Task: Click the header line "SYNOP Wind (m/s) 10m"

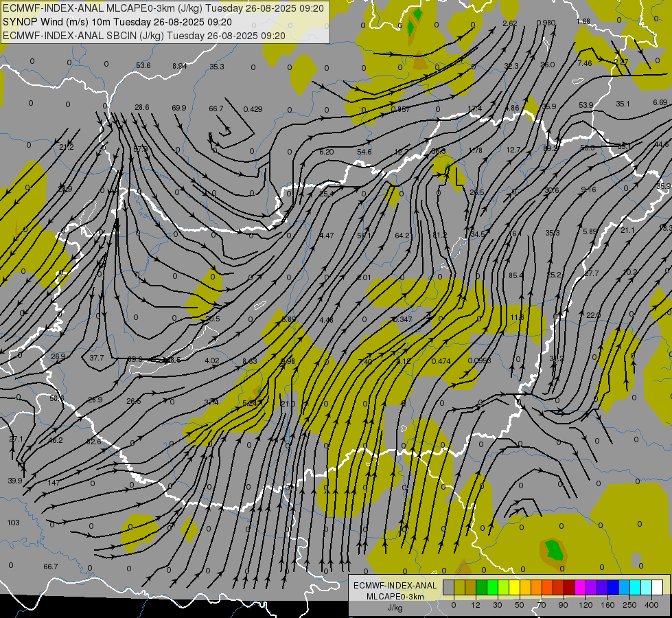Action: (x=57, y=22)
